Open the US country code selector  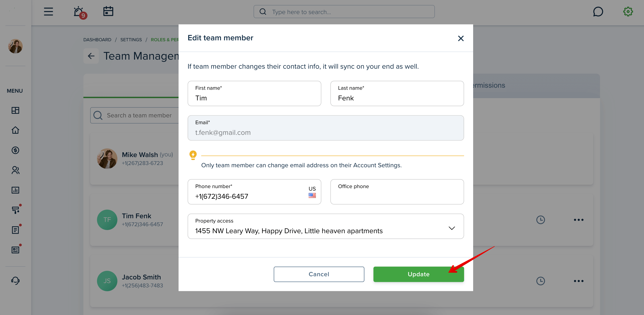click(312, 192)
